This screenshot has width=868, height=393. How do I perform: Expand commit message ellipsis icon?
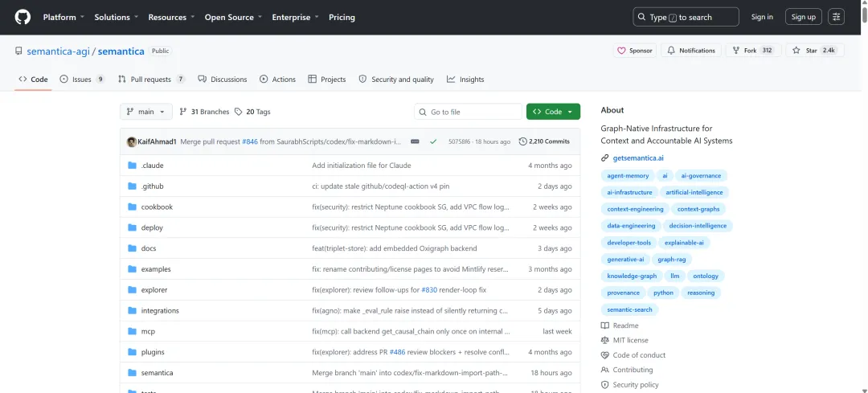[415, 141]
